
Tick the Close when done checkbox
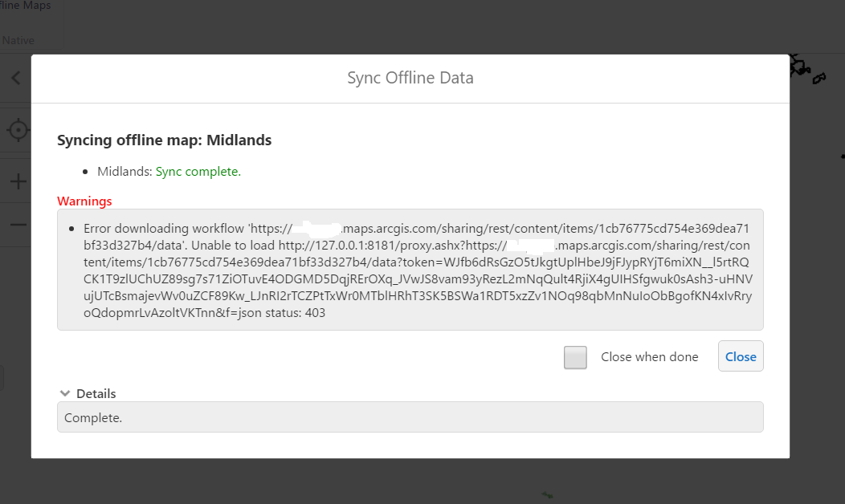coord(575,357)
